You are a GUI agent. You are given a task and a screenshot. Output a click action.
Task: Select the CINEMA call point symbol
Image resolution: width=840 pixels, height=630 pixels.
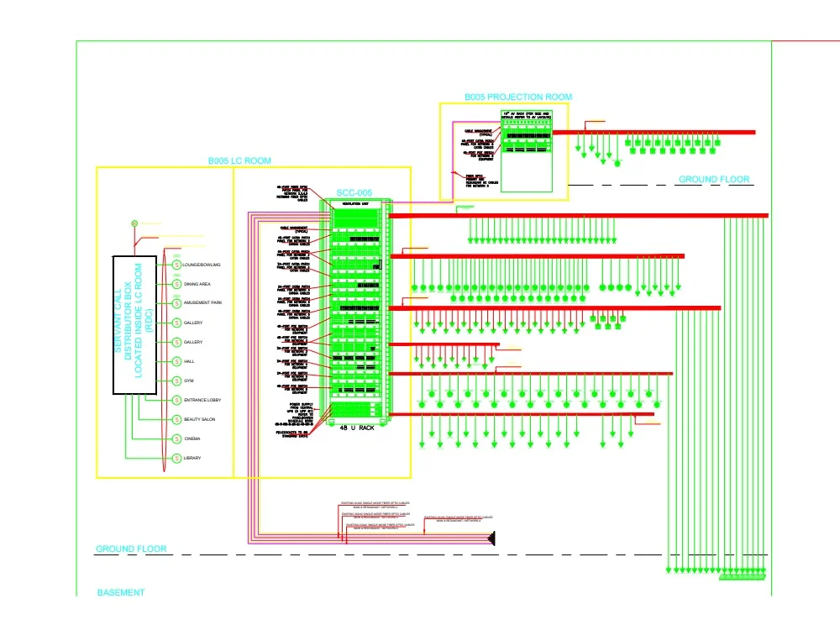176,438
